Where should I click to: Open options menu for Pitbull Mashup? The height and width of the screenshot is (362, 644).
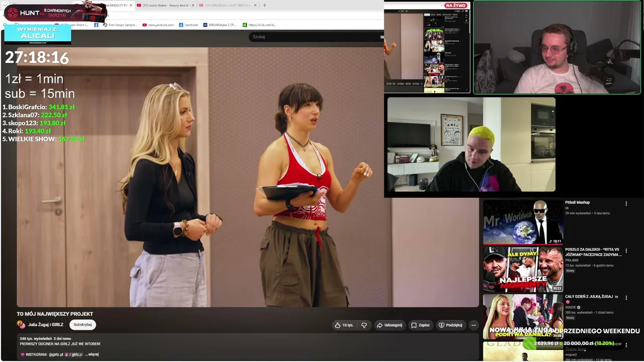click(626, 204)
